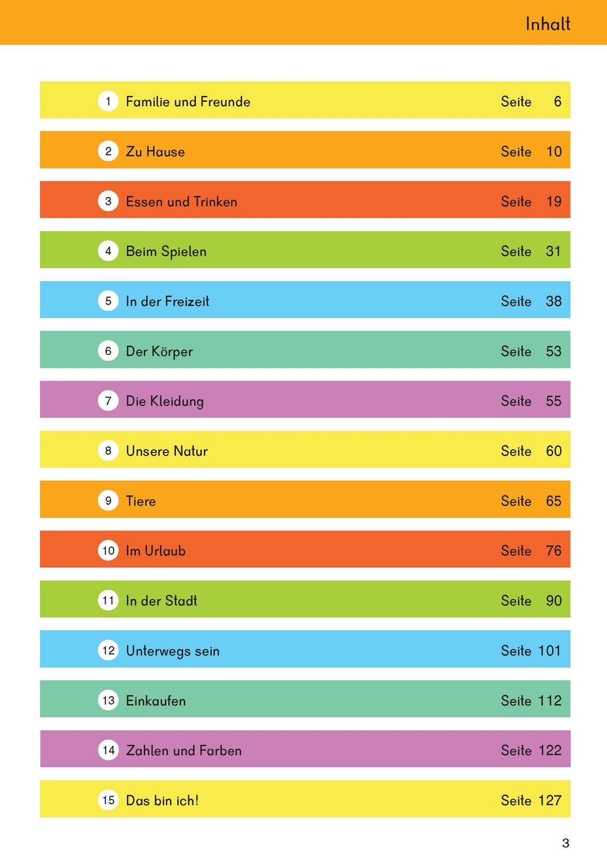Jump to Unsere Natur chapter
Viewport: 607px width, 868px height.
166,451
